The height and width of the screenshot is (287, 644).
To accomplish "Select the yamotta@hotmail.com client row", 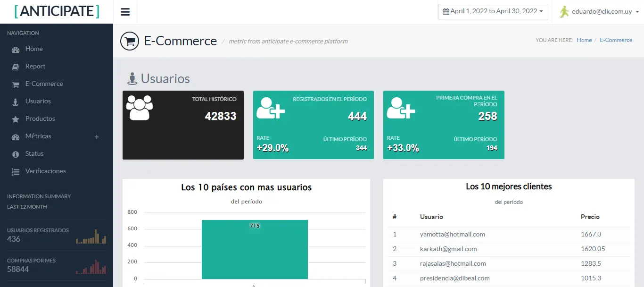I will coord(452,234).
